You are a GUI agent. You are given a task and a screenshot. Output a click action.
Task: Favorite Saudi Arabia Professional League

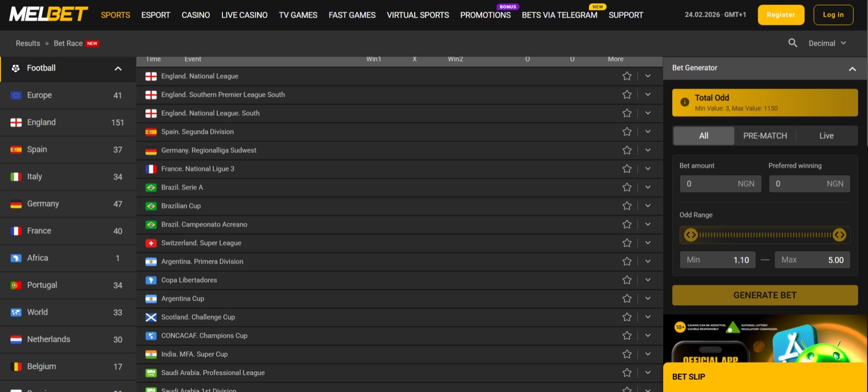[x=627, y=372]
